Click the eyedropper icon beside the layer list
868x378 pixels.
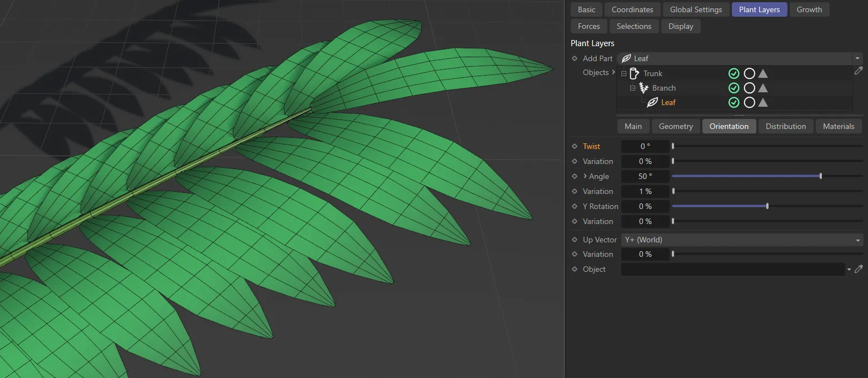[859, 71]
